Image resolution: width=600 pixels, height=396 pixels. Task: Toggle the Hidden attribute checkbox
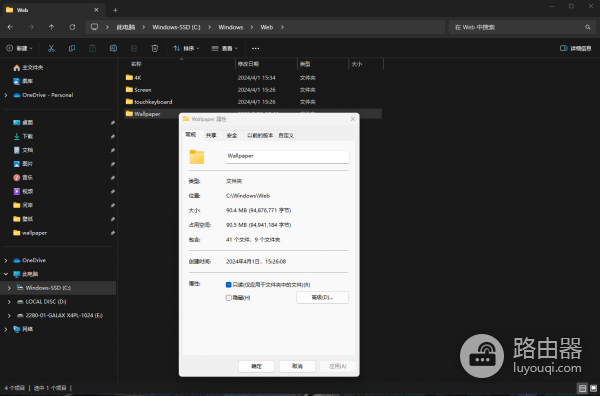[x=228, y=298]
